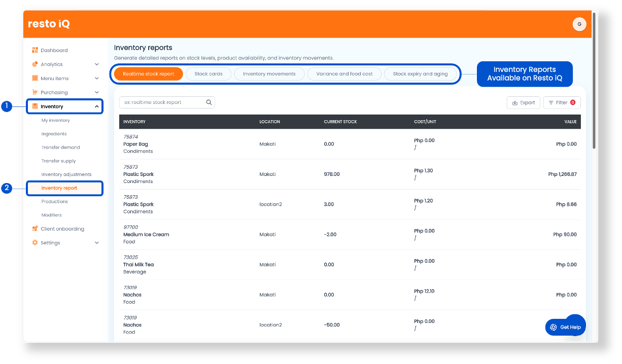This screenshot has width=622, height=364.
Task: Click the Export download icon
Action: pyautogui.click(x=515, y=102)
